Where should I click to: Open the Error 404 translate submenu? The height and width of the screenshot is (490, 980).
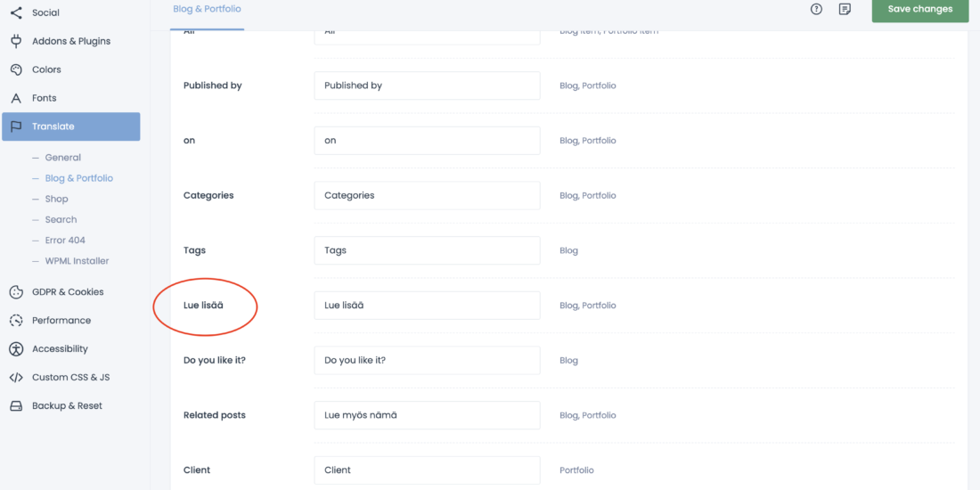click(x=65, y=241)
